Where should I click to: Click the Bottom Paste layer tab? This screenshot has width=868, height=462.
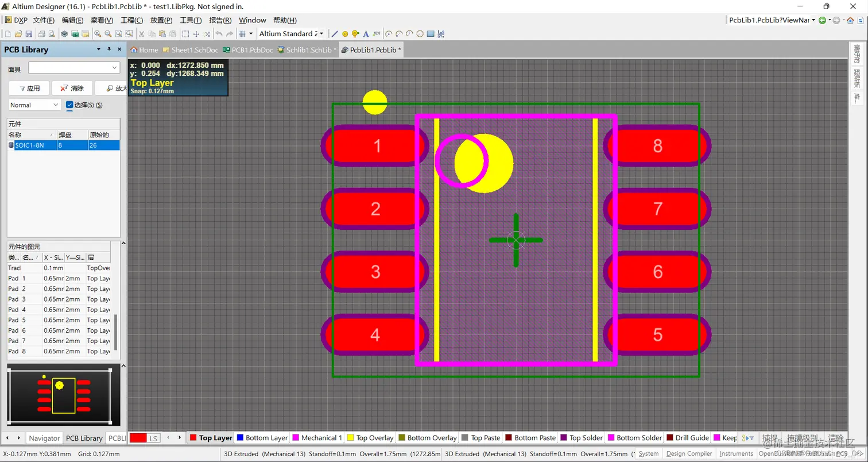coord(530,438)
